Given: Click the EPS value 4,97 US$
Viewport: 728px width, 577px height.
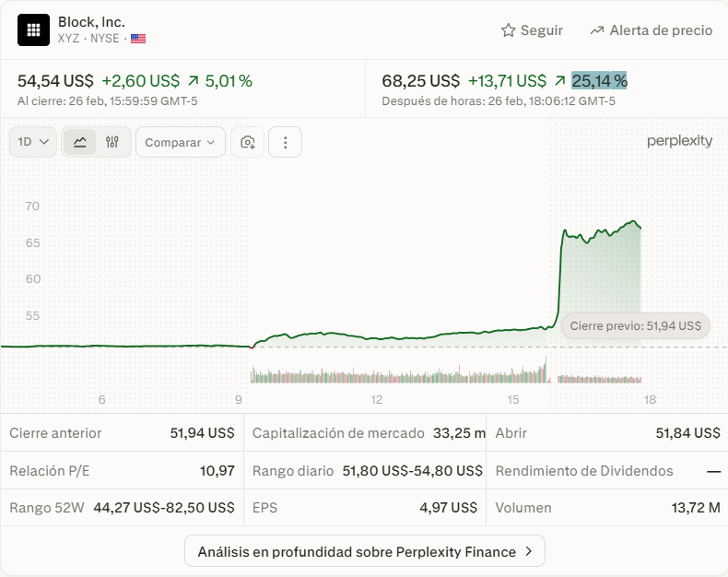Looking at the screenshot, I should [x=449, y=507].
